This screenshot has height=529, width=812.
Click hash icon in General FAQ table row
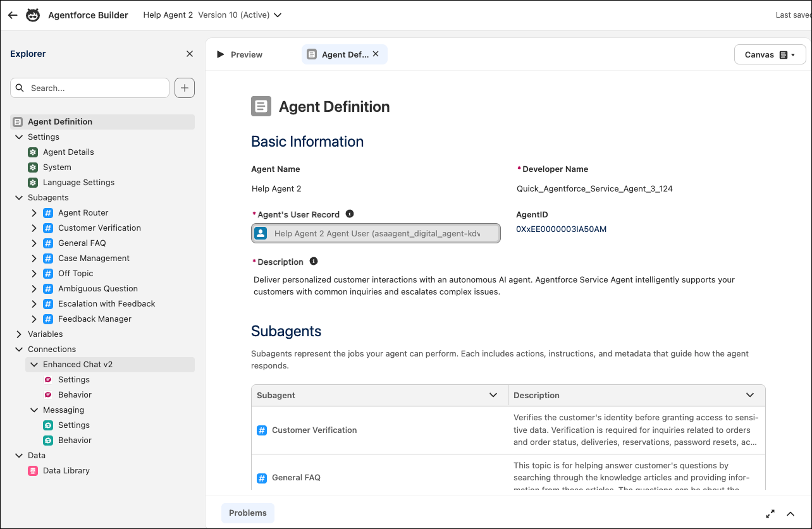click(x=262, y=478)
